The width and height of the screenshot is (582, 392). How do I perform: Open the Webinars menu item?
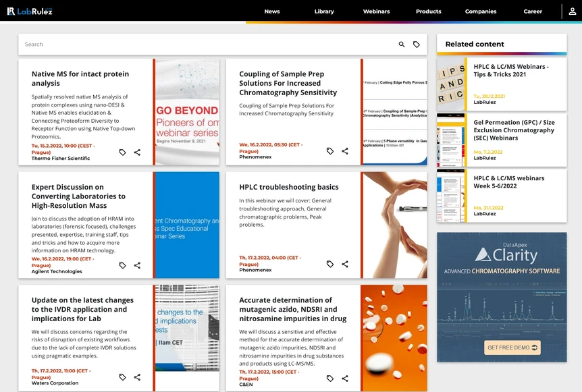pos(376,11)
